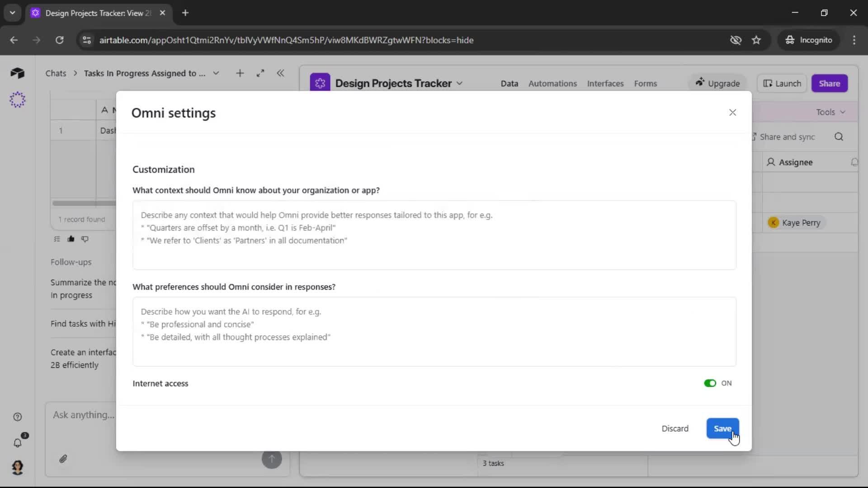Focus the response preferences text area
868x488 pixels.
pos(434,331)
